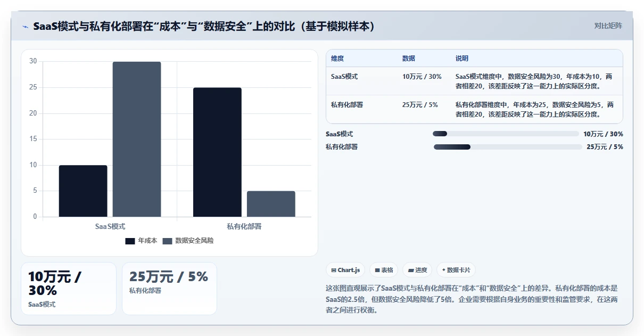Viewport: 644px width, 336px height.
Task: Toggle the 数据安全风险 legend entry
Action: 188,241
